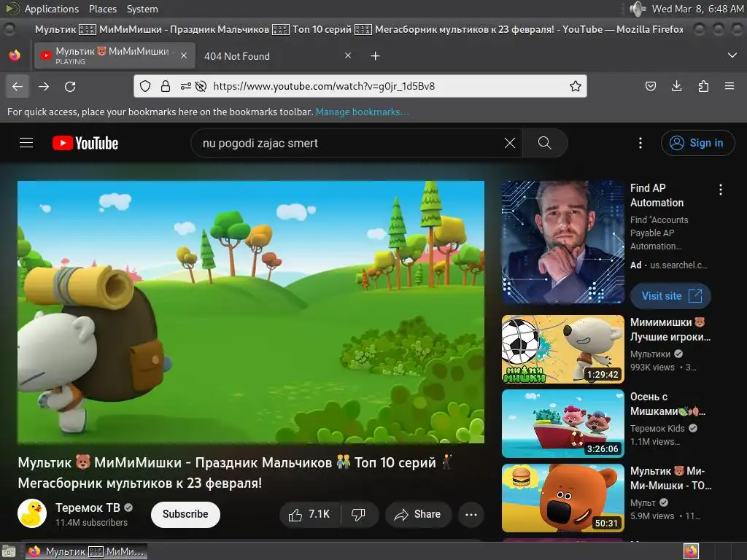Open the Firefox application menu
The image size is (747, 560).
pos(729,86)
